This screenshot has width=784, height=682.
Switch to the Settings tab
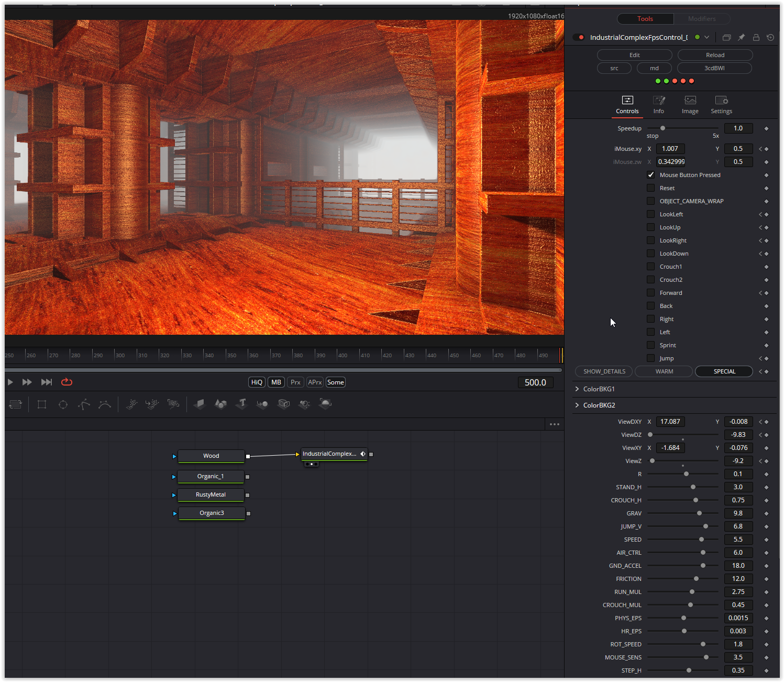pyautogui.click(x=721, y=105)
